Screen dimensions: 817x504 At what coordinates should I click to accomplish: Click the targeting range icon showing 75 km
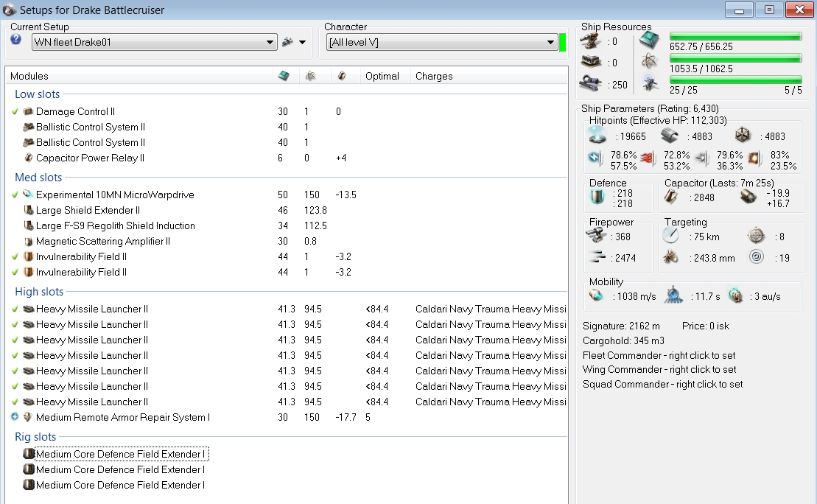(671, 236)
